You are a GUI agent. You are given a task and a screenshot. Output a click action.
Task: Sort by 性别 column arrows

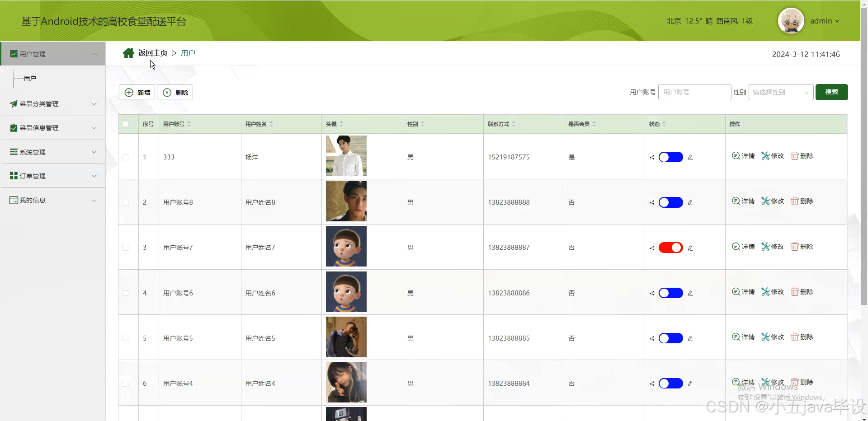coord(423,124)
